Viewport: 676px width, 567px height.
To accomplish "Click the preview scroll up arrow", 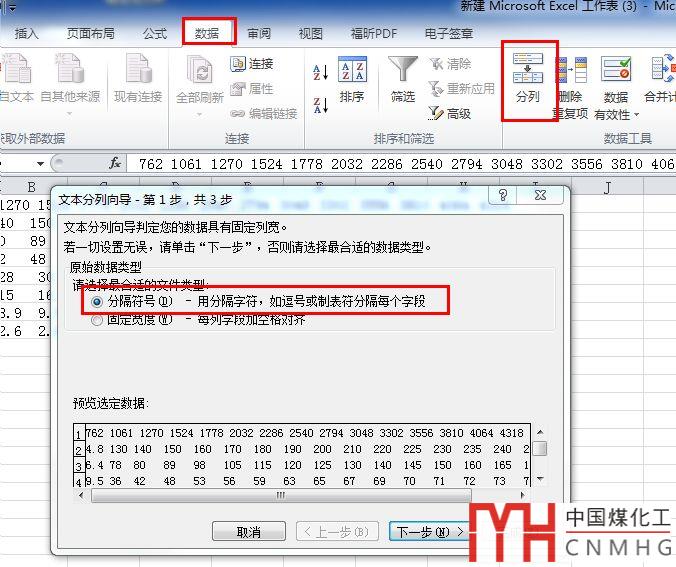I will pos(540,432).
